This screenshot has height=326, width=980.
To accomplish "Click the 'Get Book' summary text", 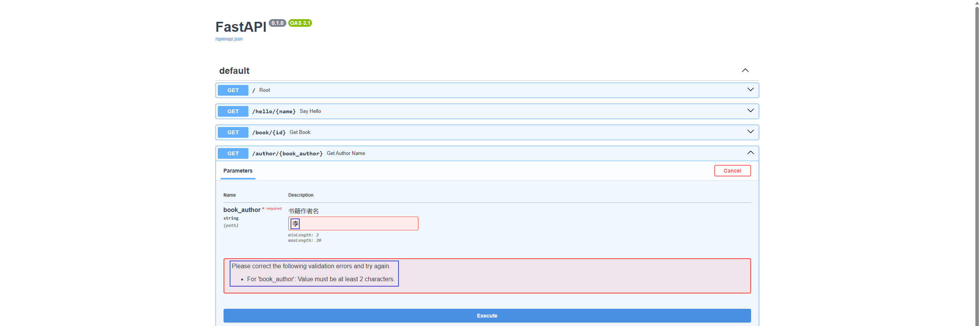I will 300,132.
